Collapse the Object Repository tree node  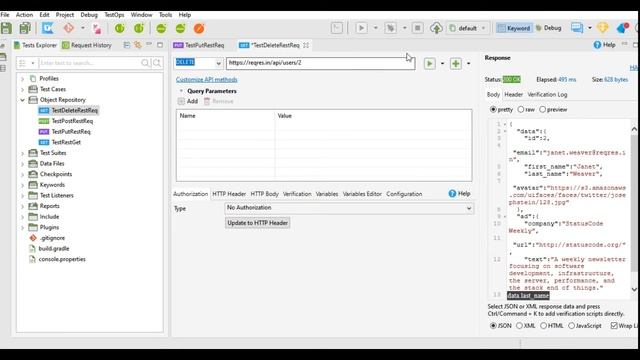tap(22, 100)
